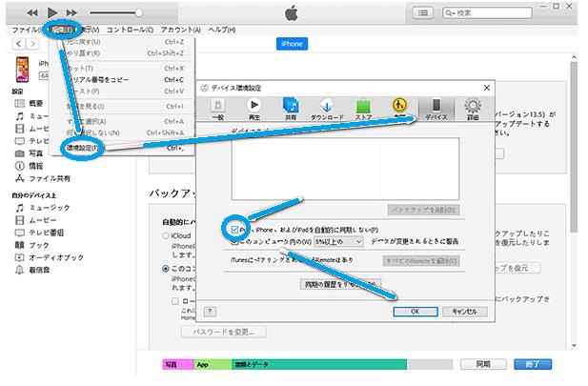Image resolution: width=588 pixels, height=386 pixels.
Task: Switch to the ストア preferences icon
Action: (363, 109)
